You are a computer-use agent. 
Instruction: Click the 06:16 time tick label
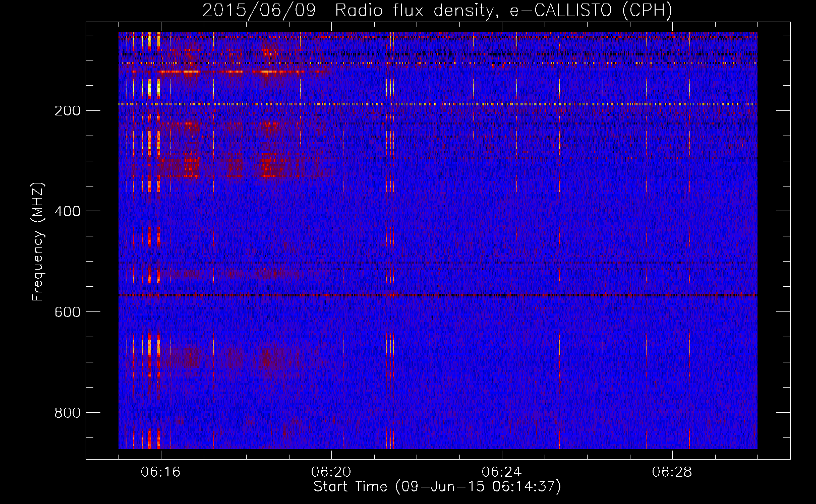161,472
